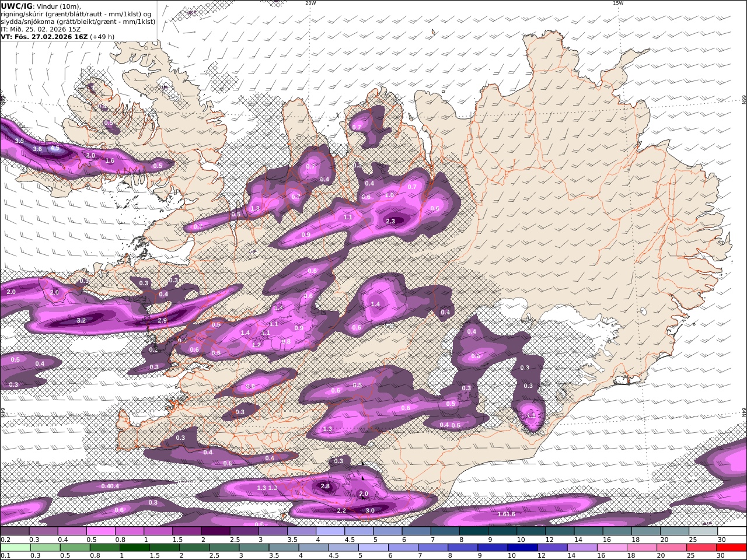Screen dimensions: 747x560
Task: Click the top legend swatch starting at 0.2
Action: pyautogui.click(x=16, y=531)
